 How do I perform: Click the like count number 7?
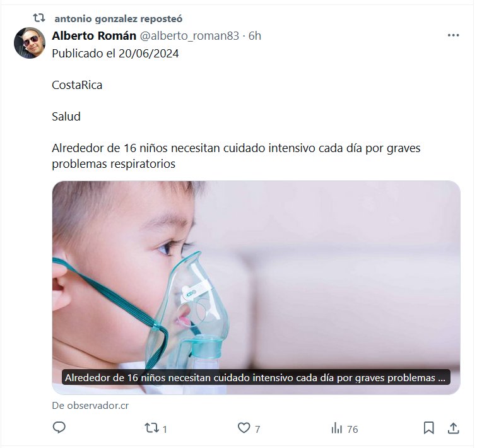click(x=257, y=429)
